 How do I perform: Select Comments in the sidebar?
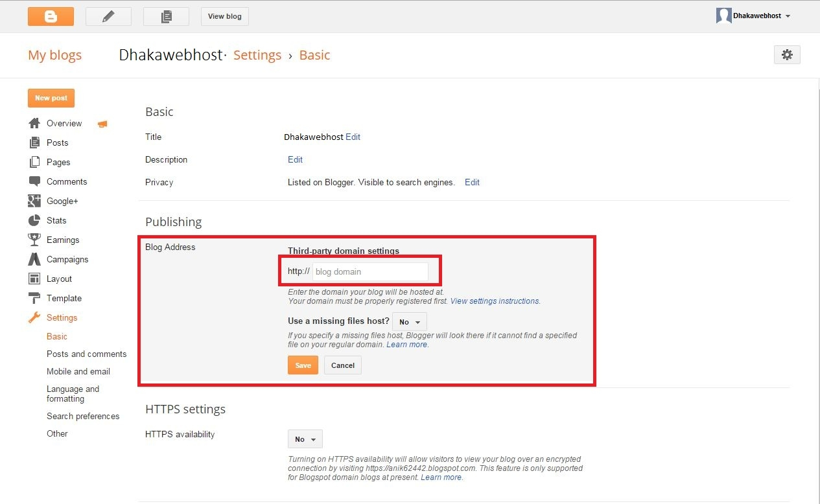click(x=67, y=181)
